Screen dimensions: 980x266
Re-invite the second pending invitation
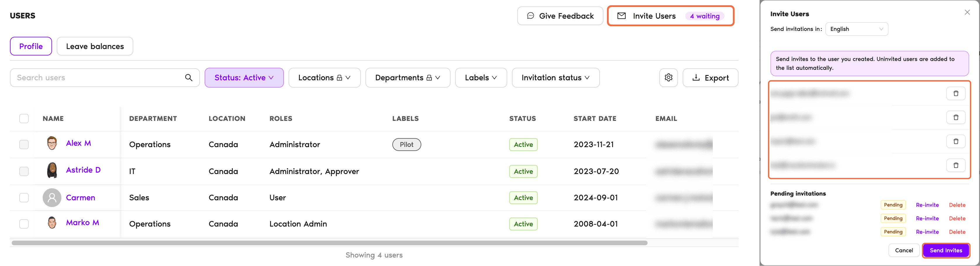(x=927, y=218)
